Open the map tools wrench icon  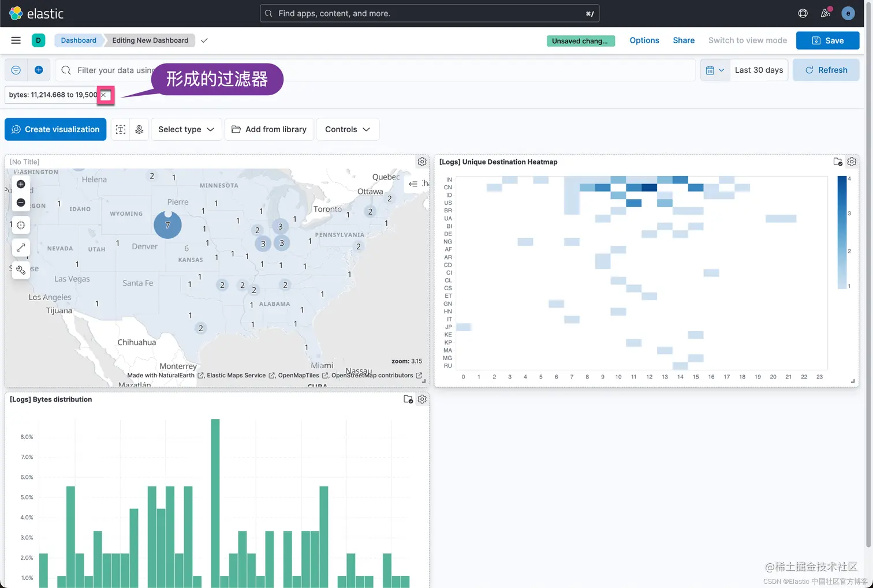point(21,269)
